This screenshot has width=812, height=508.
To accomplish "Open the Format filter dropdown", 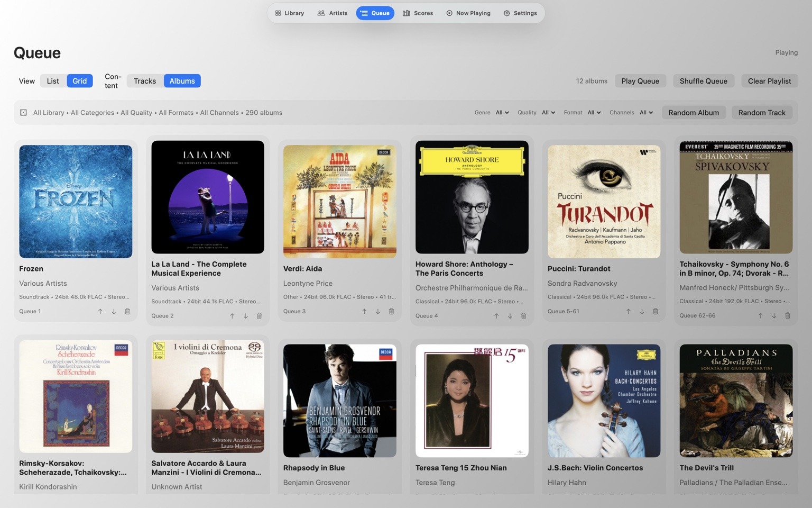I will click(595, 113).
